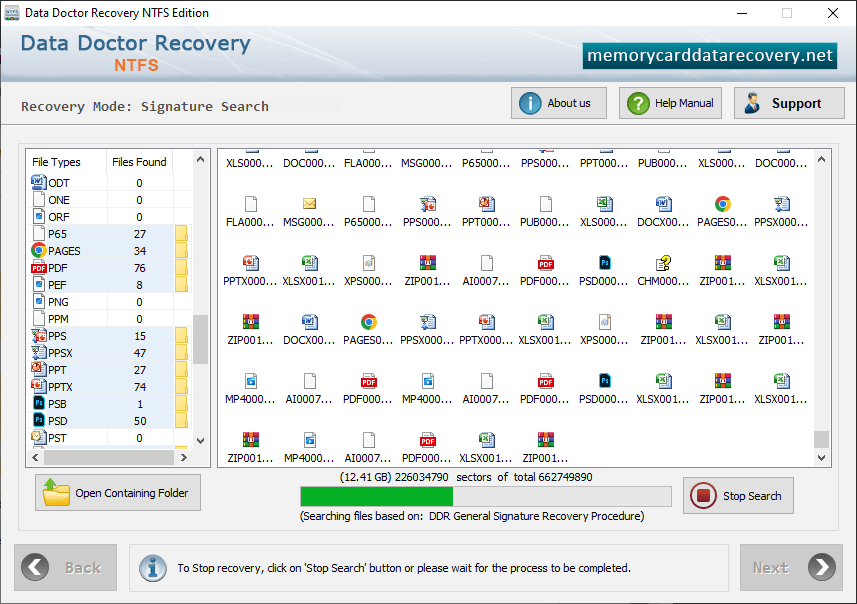
Task: Select the PDF file type icon
Action: [x=38, y=268]
